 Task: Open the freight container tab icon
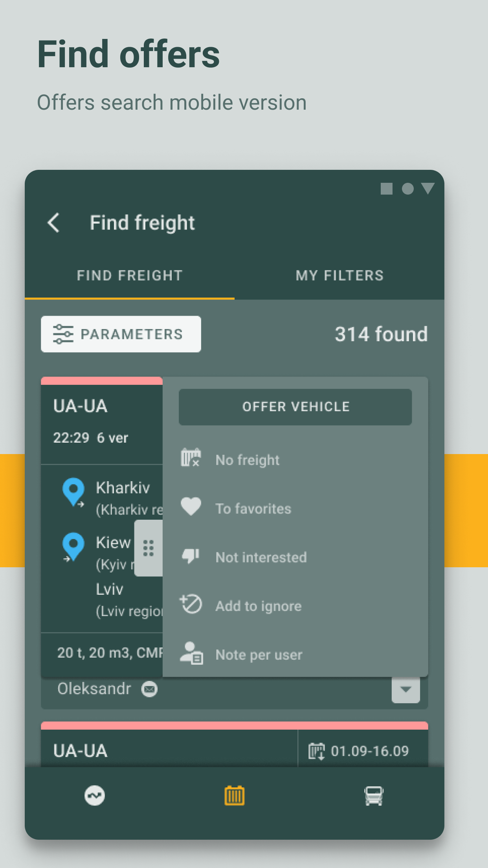pyautogui.click(x=235, y=796)
